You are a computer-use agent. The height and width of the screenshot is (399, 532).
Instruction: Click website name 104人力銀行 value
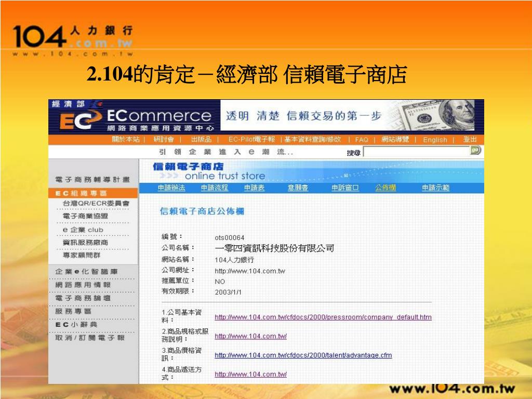[x=234, y=260]
